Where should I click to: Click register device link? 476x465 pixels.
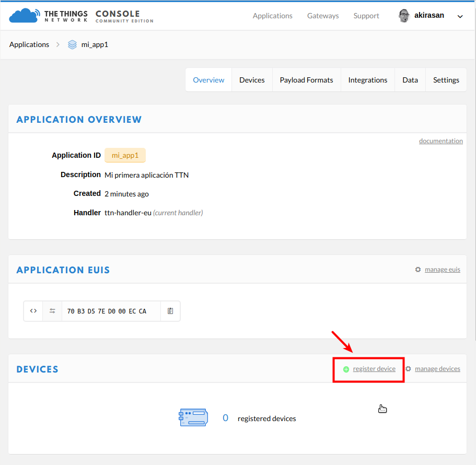[374, 369]
